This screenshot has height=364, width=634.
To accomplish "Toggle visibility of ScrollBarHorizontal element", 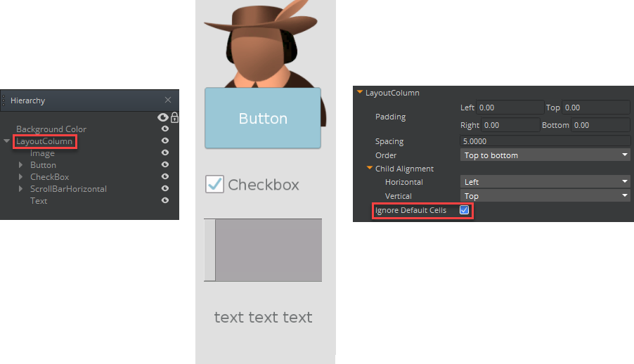I will tap(165, 189).
